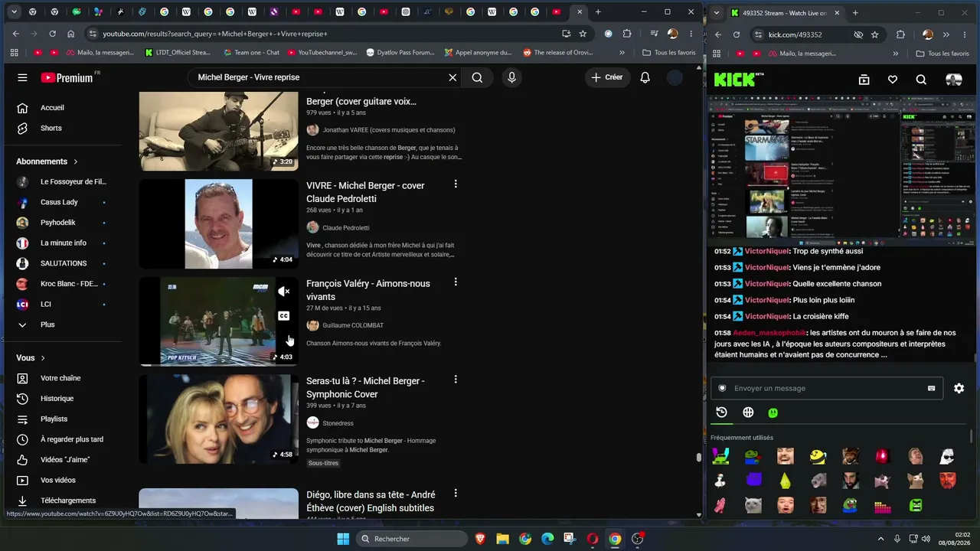
Task: Open the YouTube account avatar menu
Action: coord(675,77)
